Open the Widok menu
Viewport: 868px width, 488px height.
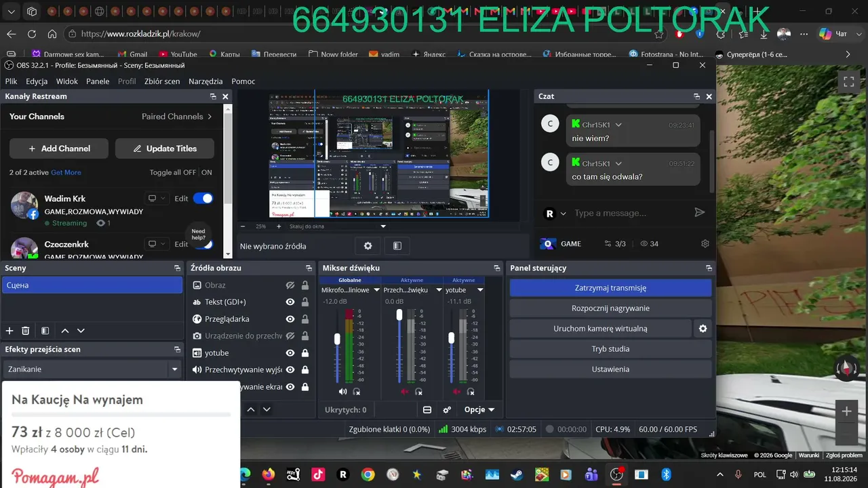pyautogui.click(x=67, y=81)
